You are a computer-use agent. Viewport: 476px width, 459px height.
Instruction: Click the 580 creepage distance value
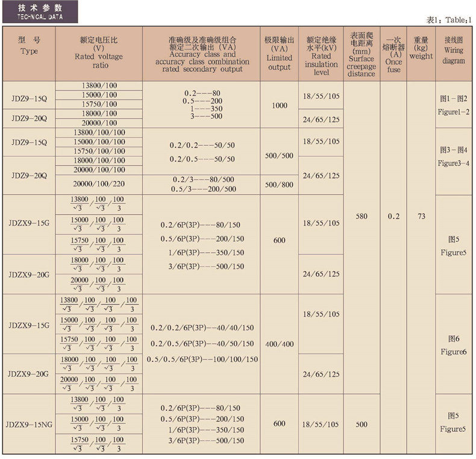pos(361,215)
